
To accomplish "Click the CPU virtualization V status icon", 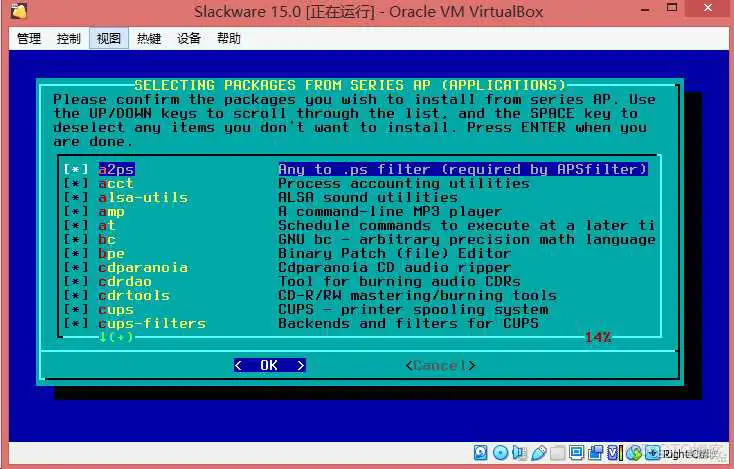I will (615, 453).
